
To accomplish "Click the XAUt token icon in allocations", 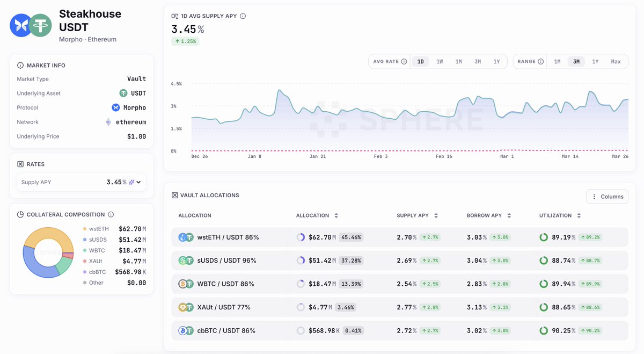I will 182,307.
